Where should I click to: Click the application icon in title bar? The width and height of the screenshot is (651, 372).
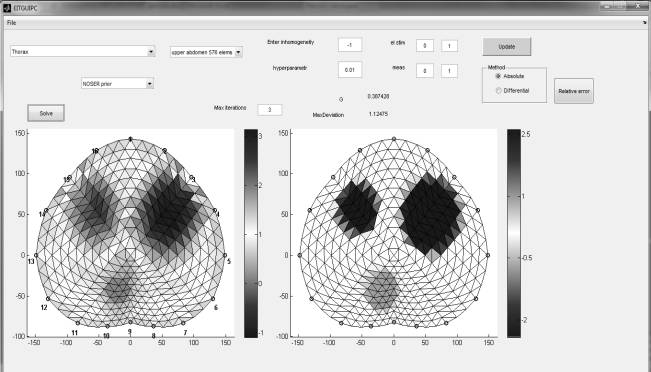pyautogui.click(x=6, y=8)
